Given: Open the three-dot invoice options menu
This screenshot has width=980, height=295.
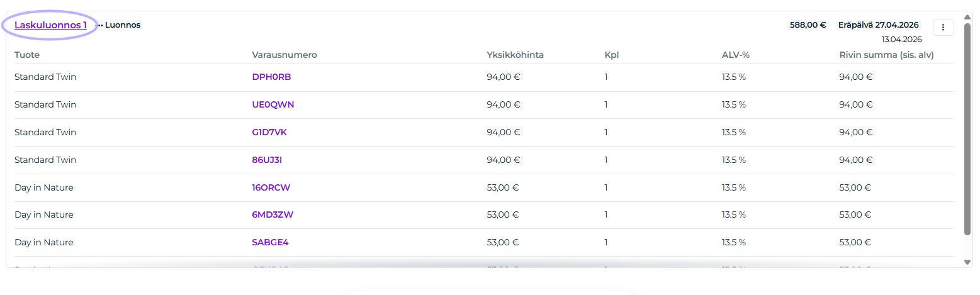Looking at the screenshot, I should (943, 28).
